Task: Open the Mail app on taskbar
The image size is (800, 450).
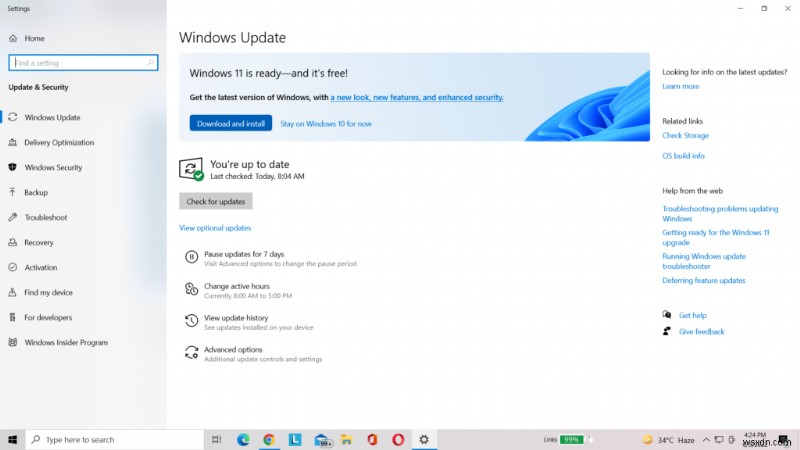Action: (x=322, y=440)
